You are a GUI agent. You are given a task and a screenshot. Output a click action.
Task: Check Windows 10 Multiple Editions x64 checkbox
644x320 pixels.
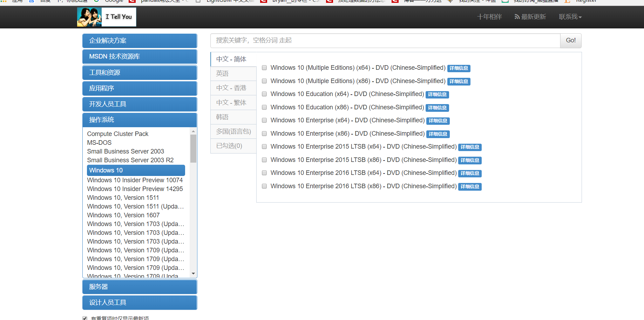click(264, 68)
